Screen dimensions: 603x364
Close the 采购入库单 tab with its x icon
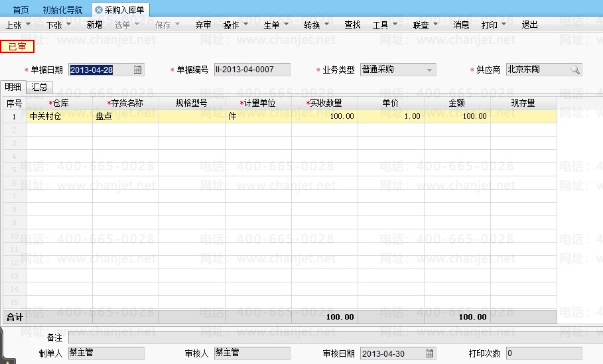(98, 10)
